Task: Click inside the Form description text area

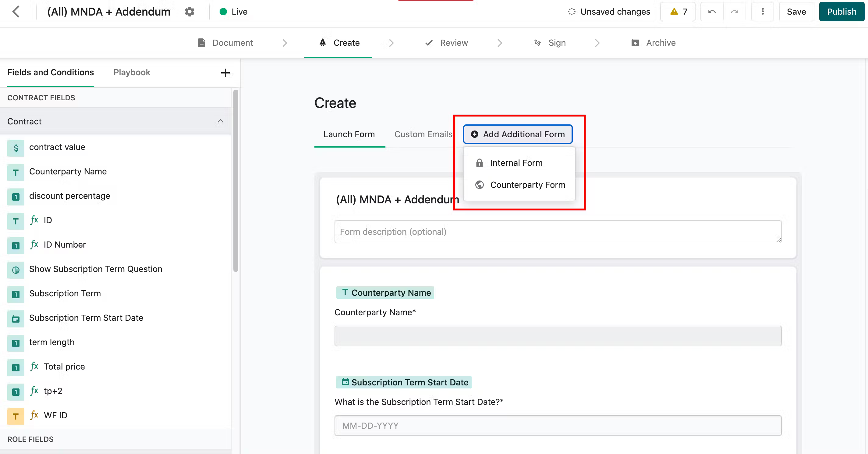Action: [556, 232]
